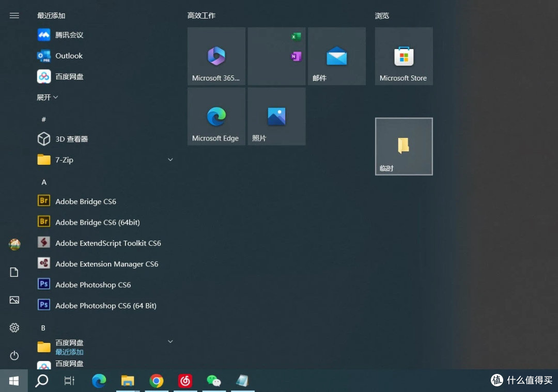558x392 pixels.
Task: Open Settings gear in Start sidebar
Action: coord(14,327)
